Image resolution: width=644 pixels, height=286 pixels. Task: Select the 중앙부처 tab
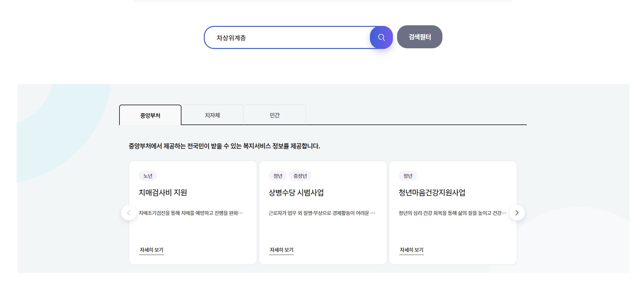tap(150, 115)
